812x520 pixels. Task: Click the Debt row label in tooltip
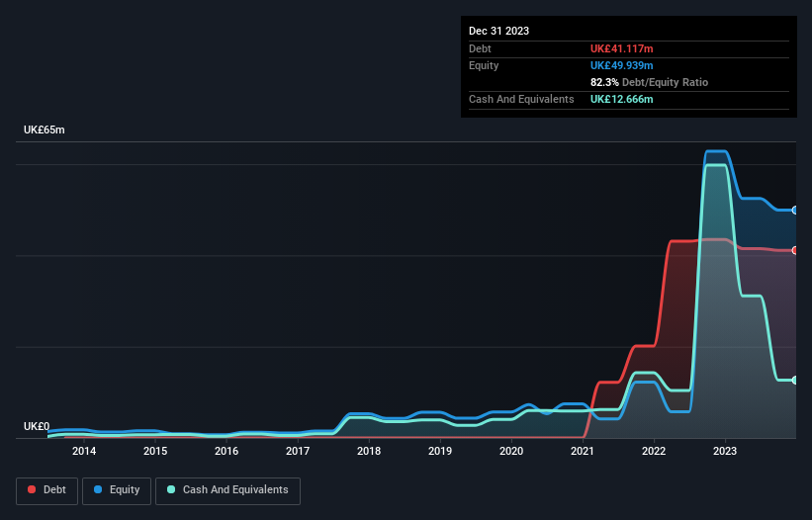click(x=480, y=48)
